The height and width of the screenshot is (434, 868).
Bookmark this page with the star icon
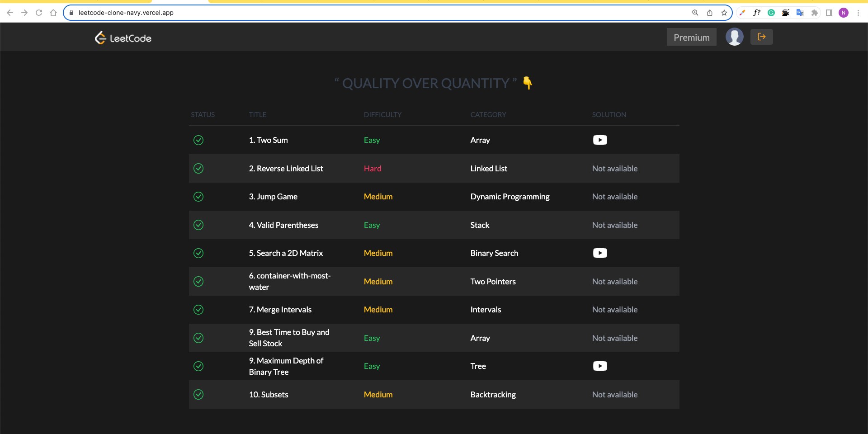pyautogui.click(x=724, y=13)
